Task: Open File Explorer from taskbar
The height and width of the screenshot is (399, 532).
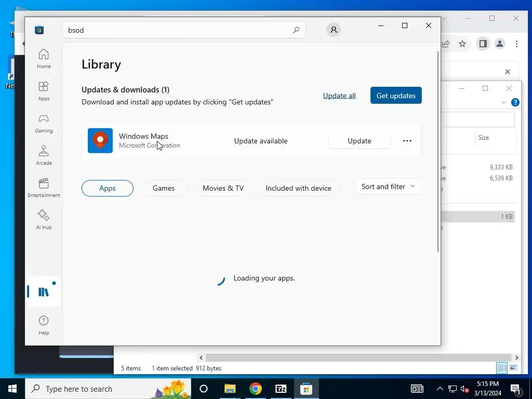Action: tap(230, 389)
